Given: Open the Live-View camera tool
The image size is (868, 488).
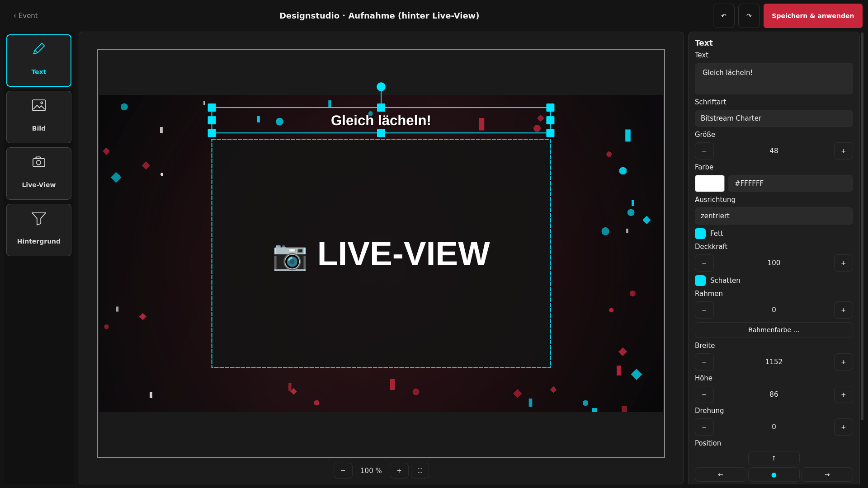Looking at the screenshot, I should pos(39,174).
